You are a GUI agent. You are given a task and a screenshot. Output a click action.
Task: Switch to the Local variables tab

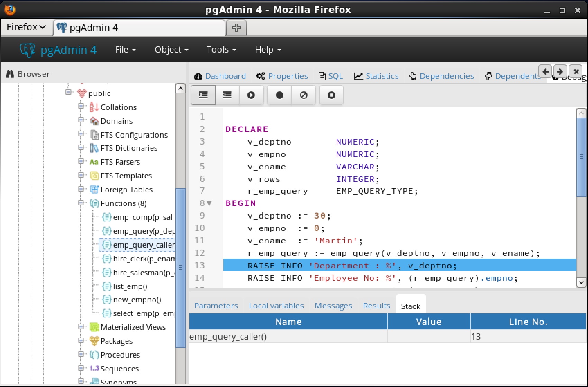pyautogui.click(x=276, y=306)
